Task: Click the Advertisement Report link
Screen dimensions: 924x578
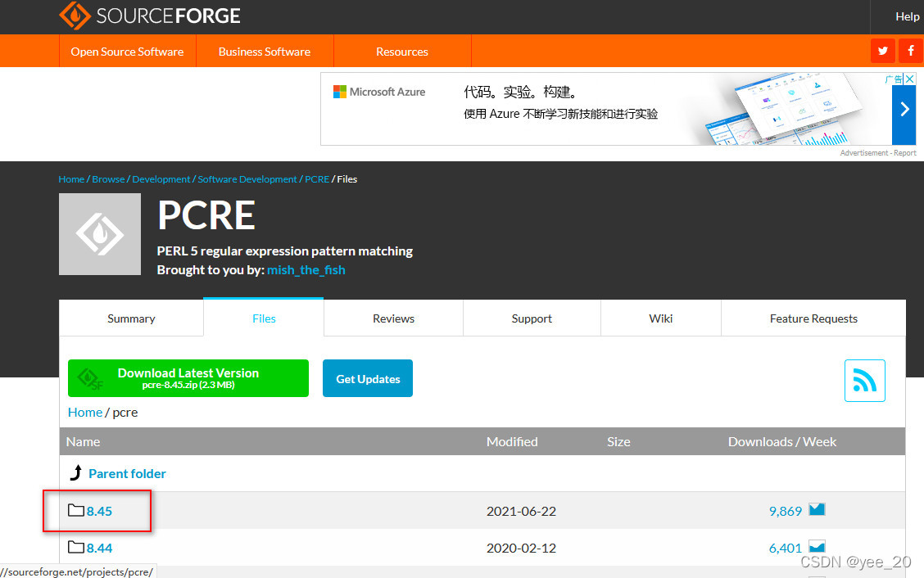Action: click(x=878, y=152)
